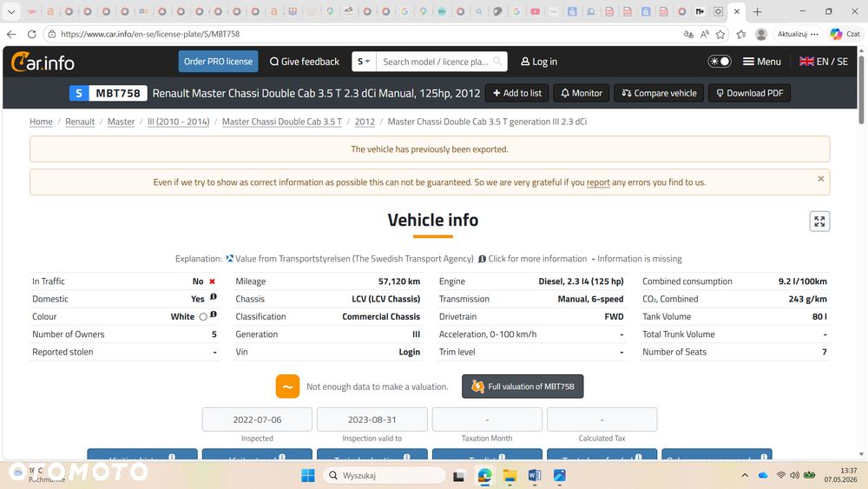Open Task View on the taskbar
This screenshot has width=868, height=489.
(x=458, y=476)
